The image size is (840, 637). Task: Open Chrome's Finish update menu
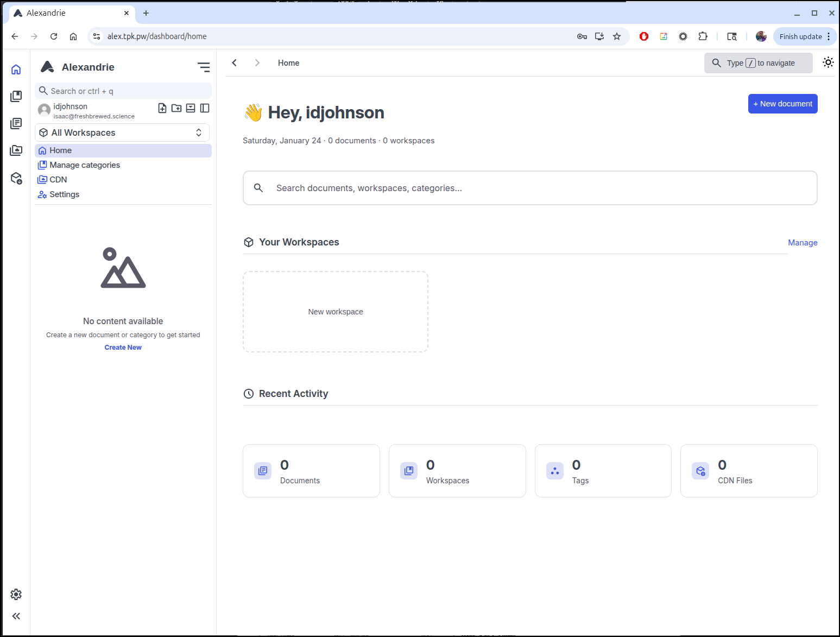(805, 36)
